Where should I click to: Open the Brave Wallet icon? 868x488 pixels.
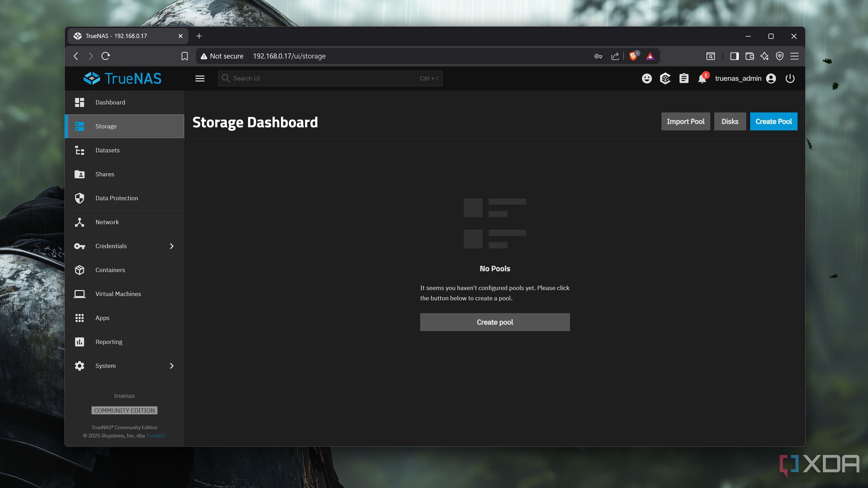click(750, 56)
